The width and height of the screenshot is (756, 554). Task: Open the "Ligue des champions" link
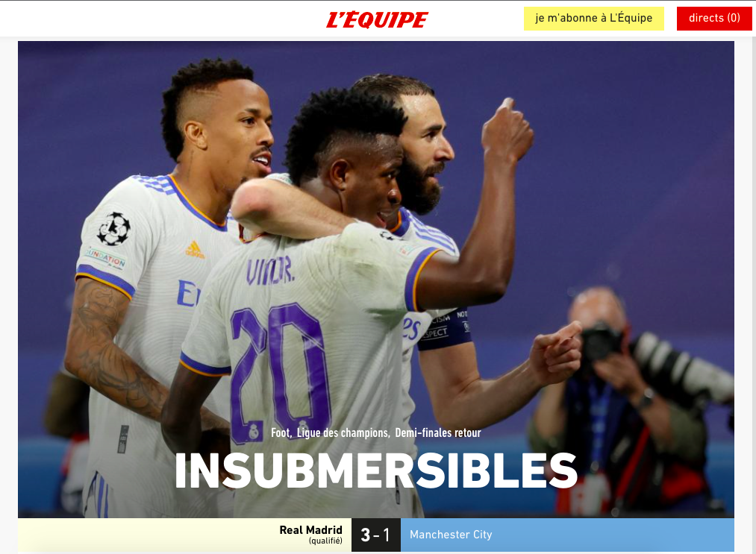(x=343, y=432)
